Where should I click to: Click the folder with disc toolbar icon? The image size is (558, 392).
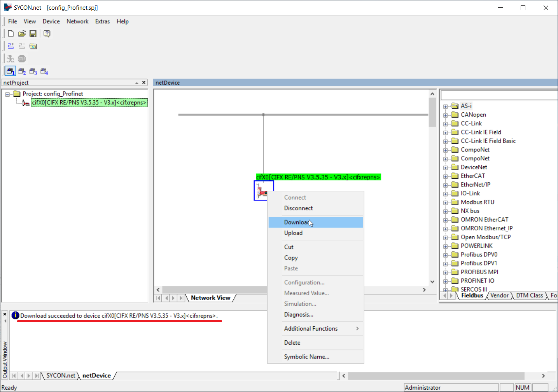click(33, 46)
